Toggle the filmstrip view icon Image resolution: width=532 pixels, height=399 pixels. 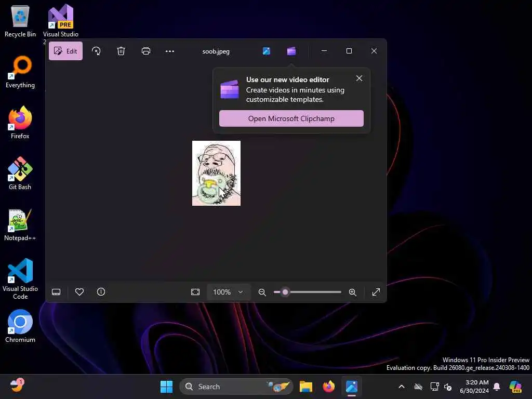tap(56, 292)
